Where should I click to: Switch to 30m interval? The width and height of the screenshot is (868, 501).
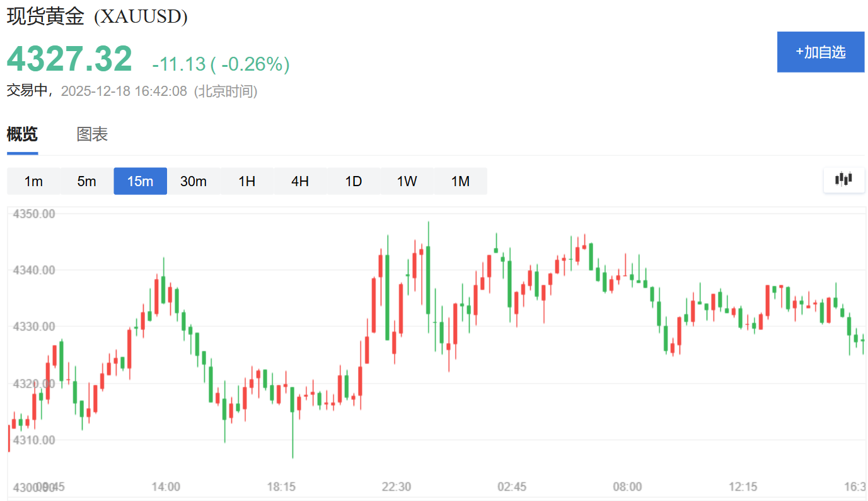click(x=194, y=181)
